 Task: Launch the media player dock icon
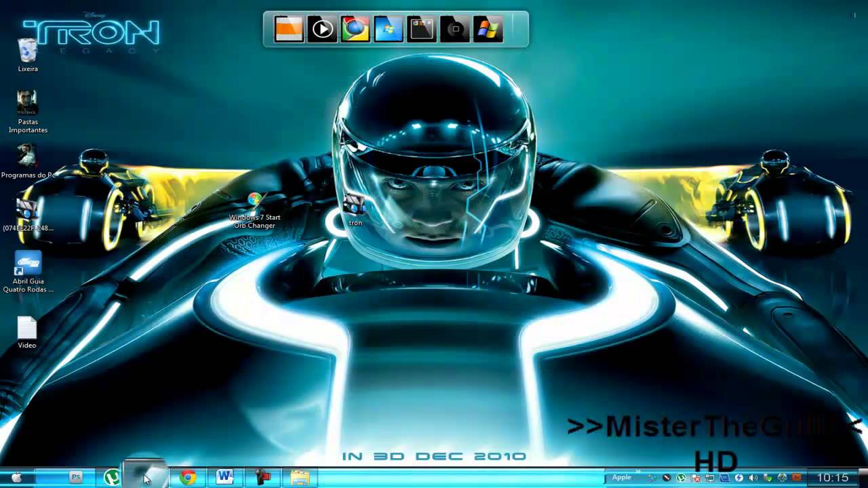(x=322, y=29)
